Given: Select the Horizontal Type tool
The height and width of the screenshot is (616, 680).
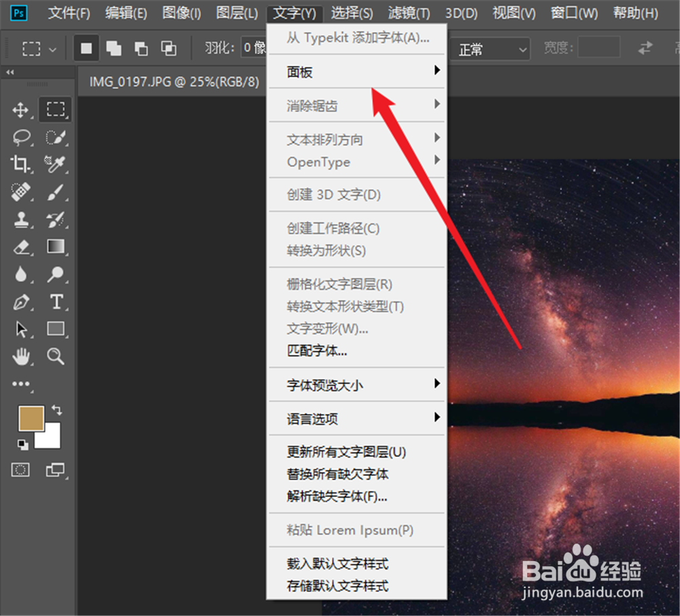Looking at the screenshot, I should (x=56, y=302).
